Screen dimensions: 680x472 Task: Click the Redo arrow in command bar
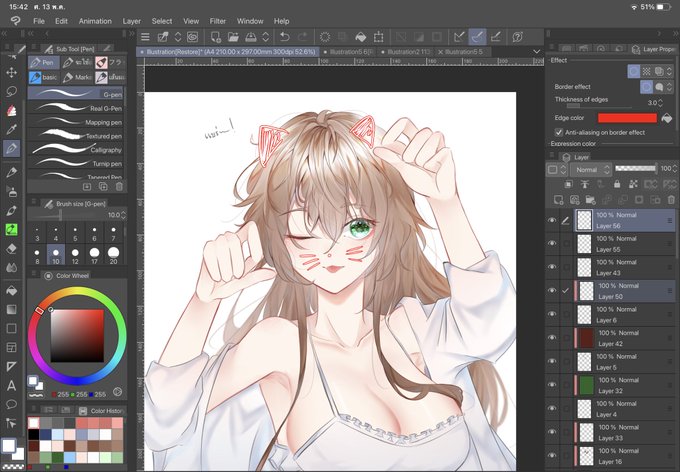click(x=303, y=37)
